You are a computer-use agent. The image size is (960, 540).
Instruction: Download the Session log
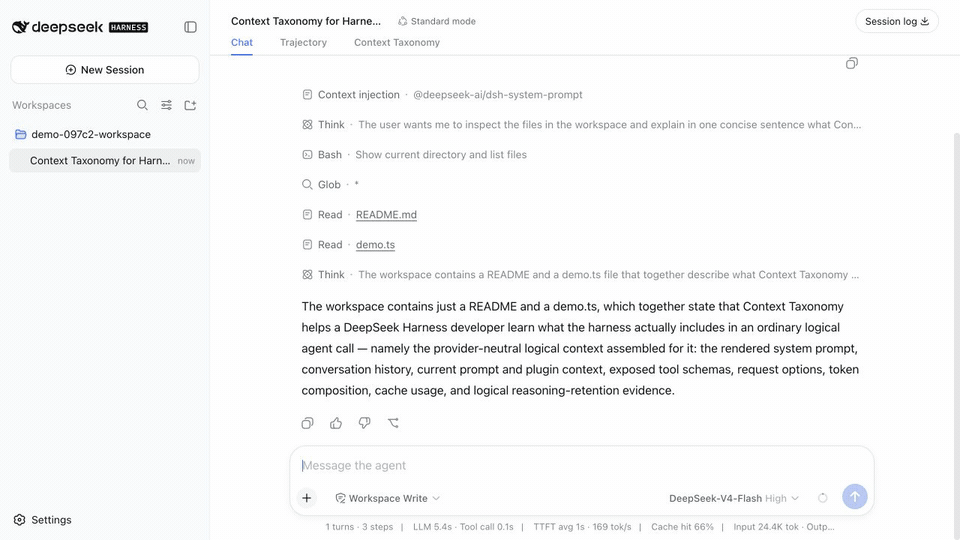pos(896,21)
